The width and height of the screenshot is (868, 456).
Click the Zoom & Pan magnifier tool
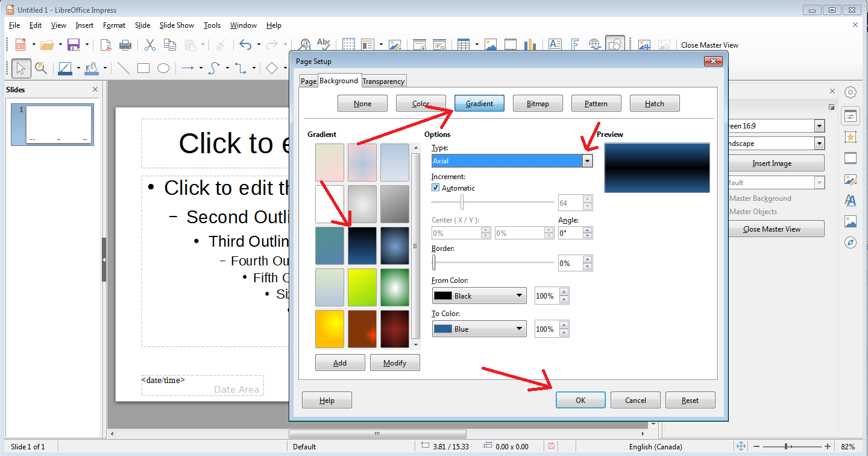tap(41, 68)
